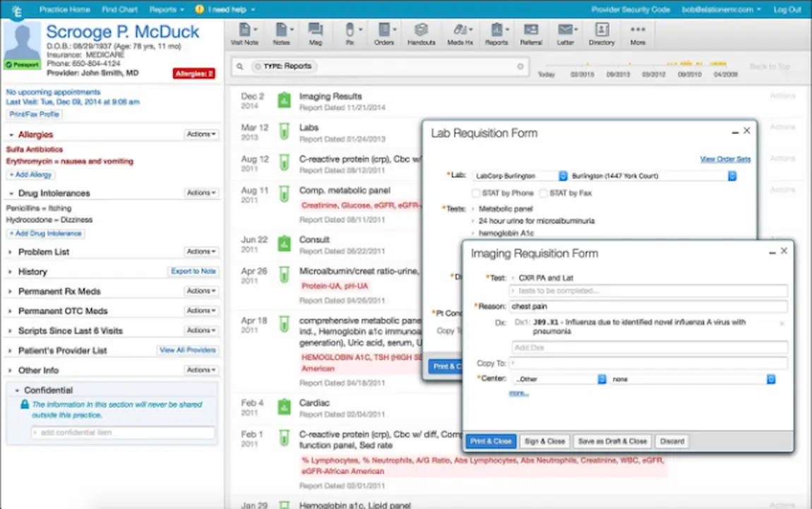This screenshot has height=509, width=812.
Task: Open the More toolbar menu
Action: click(x=637, y=33)
